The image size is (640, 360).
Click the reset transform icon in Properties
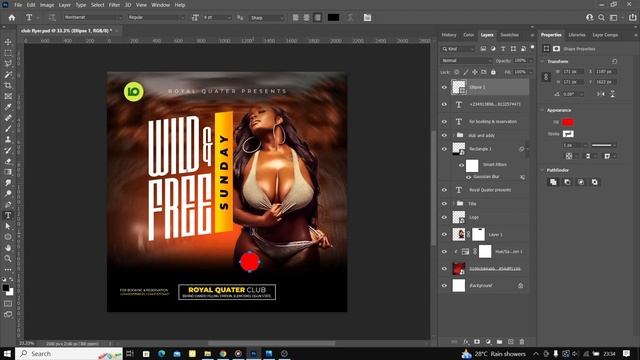click(x=614, y=61)
